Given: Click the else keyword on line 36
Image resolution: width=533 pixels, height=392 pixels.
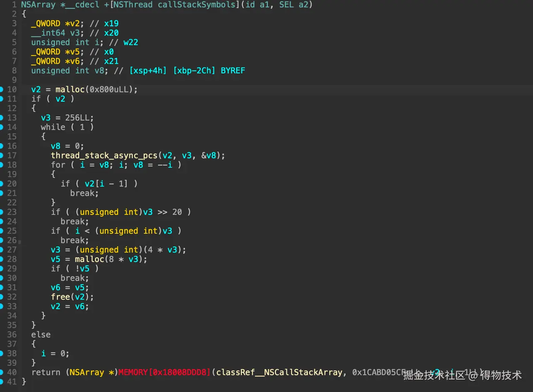Looking at the screenshot, I should pyautogui.click(x=41, y=335).
